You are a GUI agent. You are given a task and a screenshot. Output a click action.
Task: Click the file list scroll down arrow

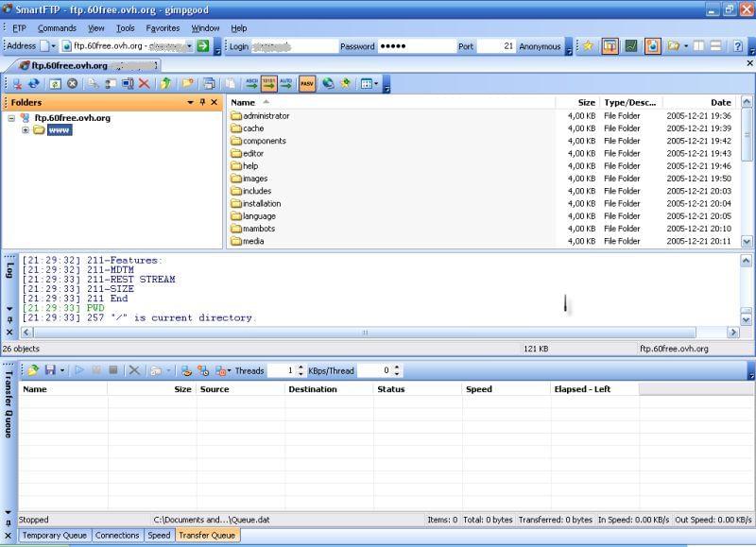pyautogui.click(x=747, y=241)
